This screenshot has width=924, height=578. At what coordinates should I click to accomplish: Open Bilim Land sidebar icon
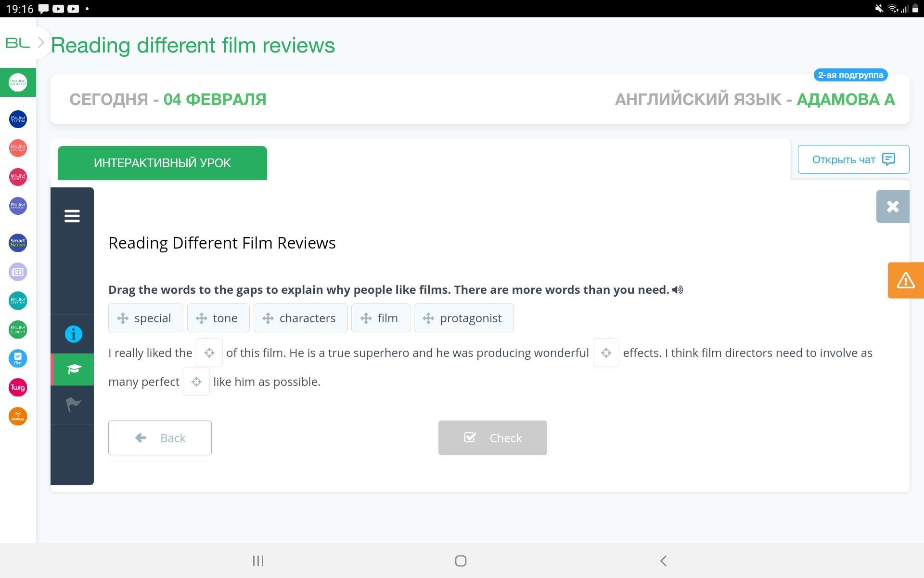click(18, 330)
